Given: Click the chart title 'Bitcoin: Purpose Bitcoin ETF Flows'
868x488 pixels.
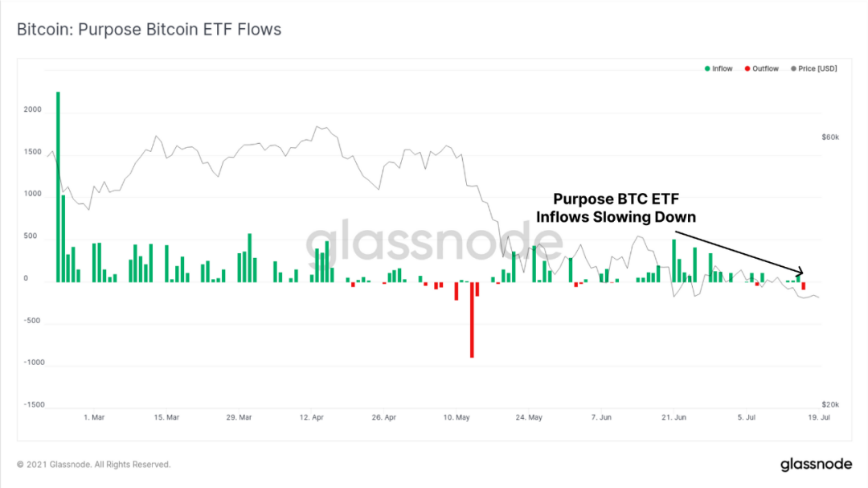Looking at the screenshot, I should click(149, 30).
